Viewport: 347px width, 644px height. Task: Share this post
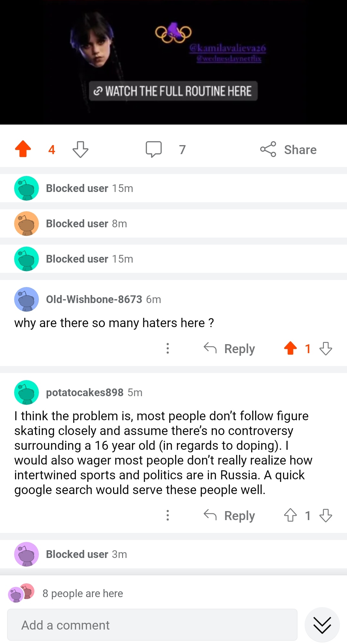pos(289,150)
